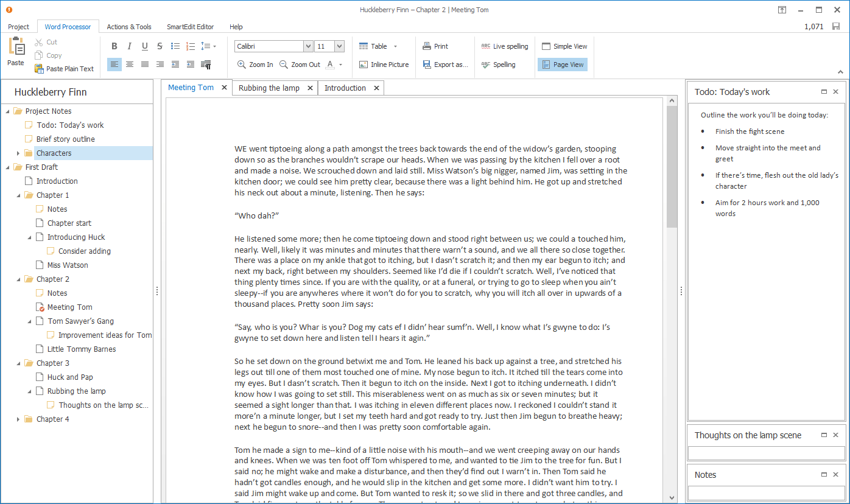
Task: Expand the Chapter 4 folder
Action: coord(18,419)
